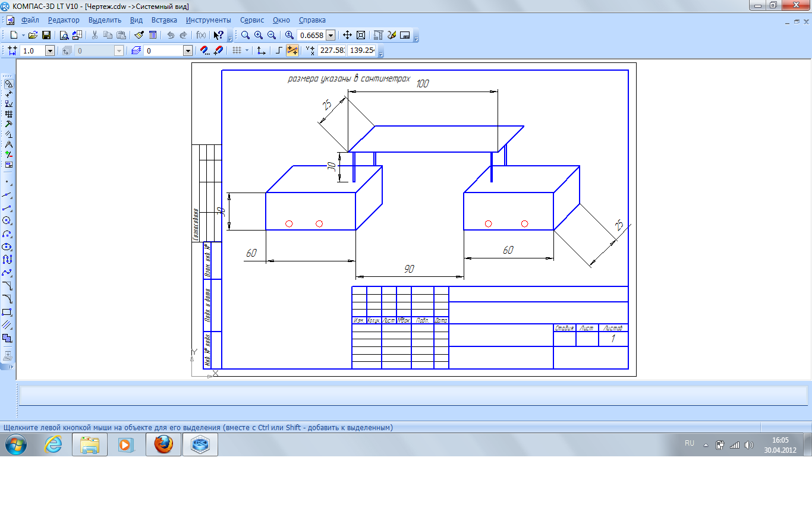
Task: Click the Save document icon
Action: 46,36
